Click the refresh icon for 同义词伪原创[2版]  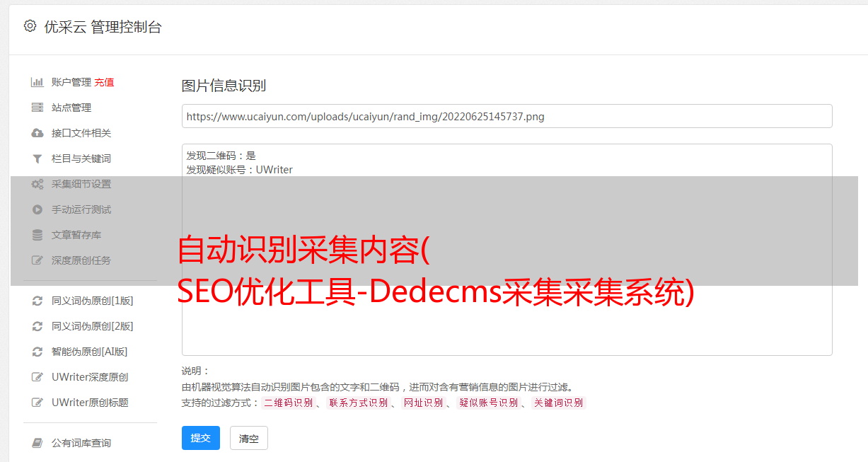tap(37, 326)
